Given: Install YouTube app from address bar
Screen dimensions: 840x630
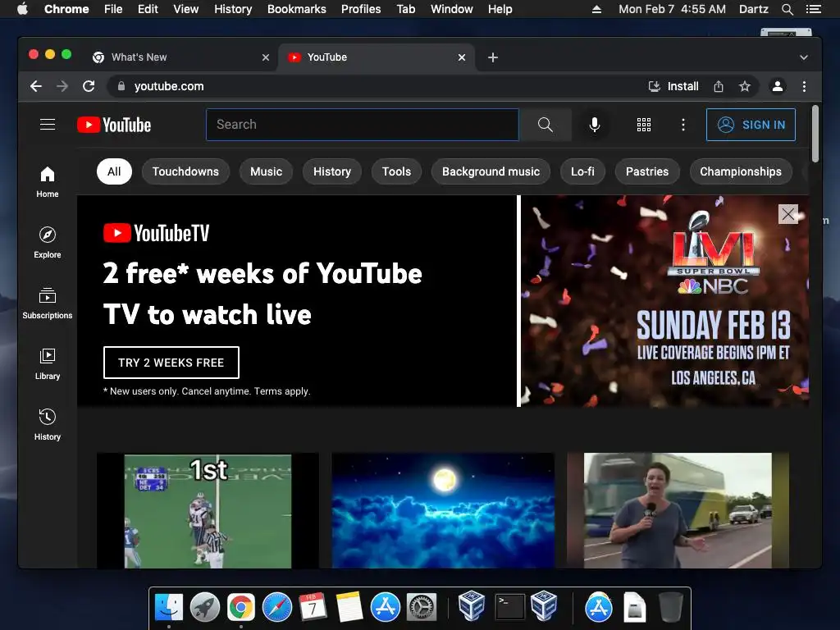Looking at the screenshot, I should (x=673, y=86).
